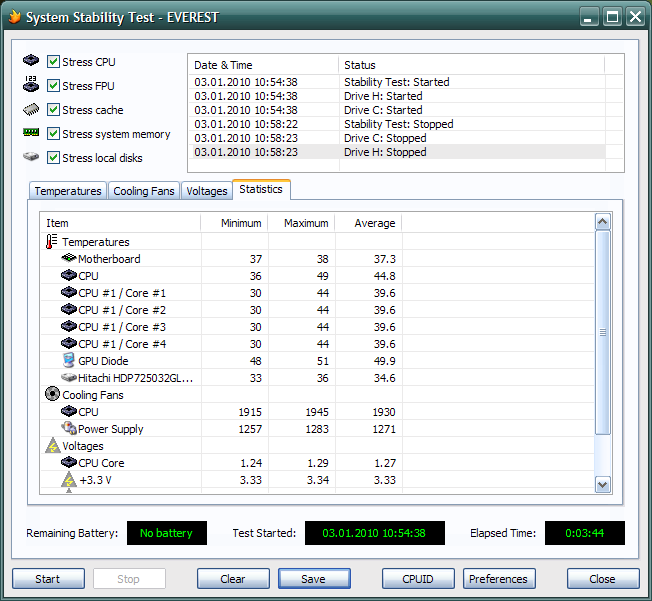Uncheck the Stress CPU checkbox
The width and height of the screenshot is (652, 601).
(x=54, y=62)
